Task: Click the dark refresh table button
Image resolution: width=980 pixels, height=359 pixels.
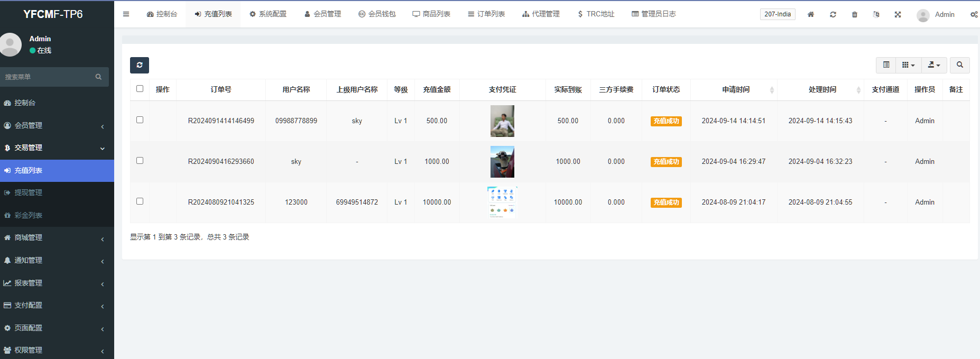Action: 140,65
